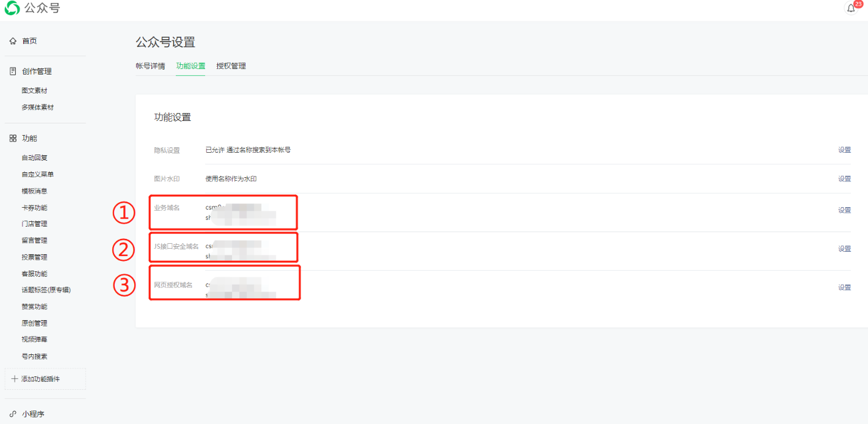Click the 功能 grid icon
Viewport: 868px width, 424px height.
click(13, 139)
